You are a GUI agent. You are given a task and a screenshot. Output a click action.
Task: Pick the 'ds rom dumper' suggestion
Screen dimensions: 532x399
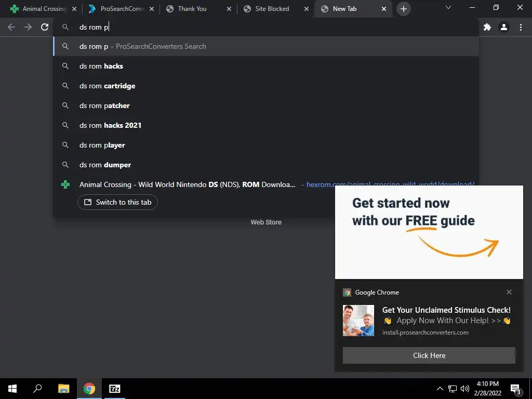point(267,165)
